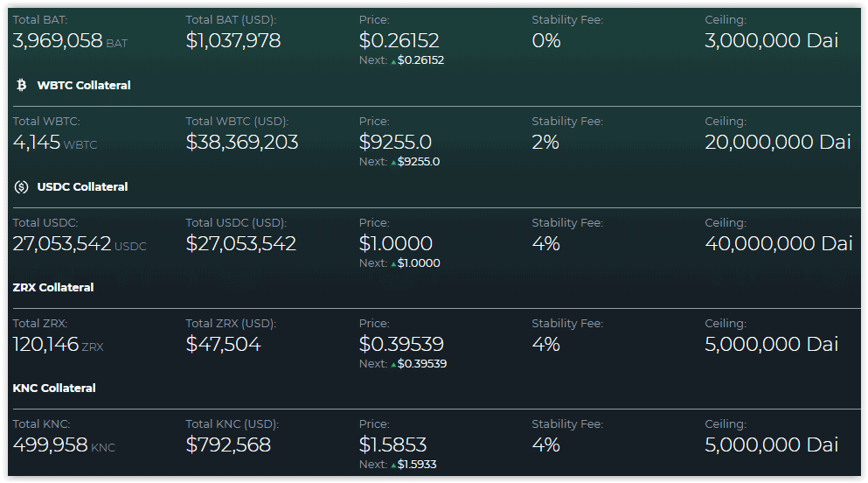
Task: Click the total ZRX value 120,146
Action: coord(46,345)
